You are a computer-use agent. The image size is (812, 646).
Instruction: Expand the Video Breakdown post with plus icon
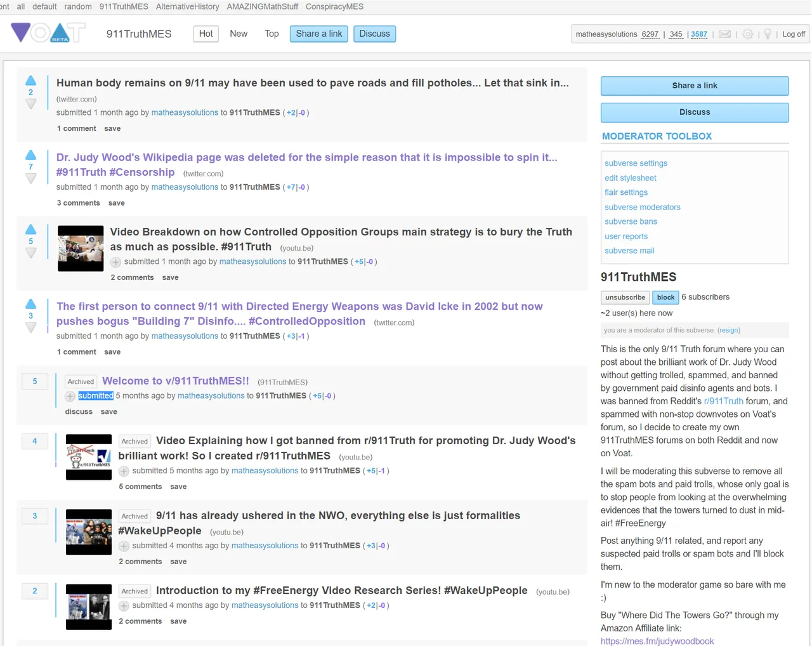tap(115, 262)
